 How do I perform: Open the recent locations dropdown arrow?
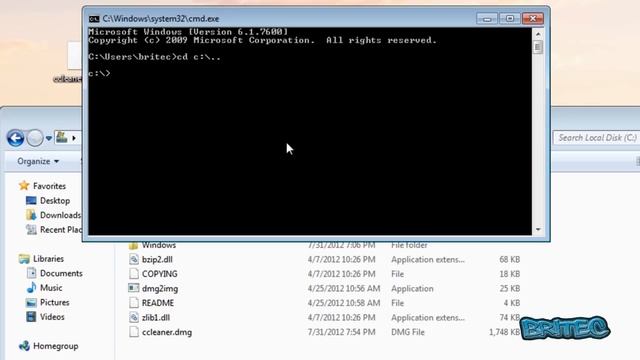coord(49,138)
